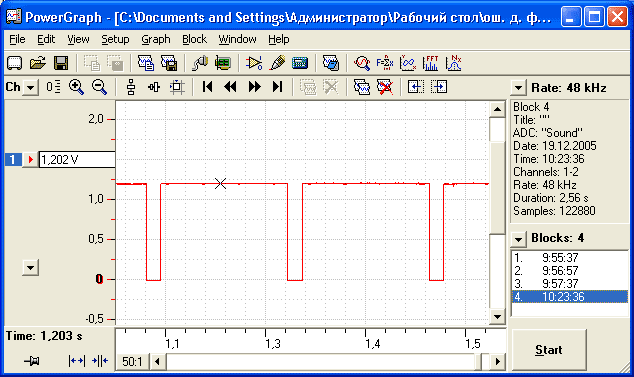Click the green ADC board icon
Viewport: 634px width, 377px height.
(x=223, y=63)
